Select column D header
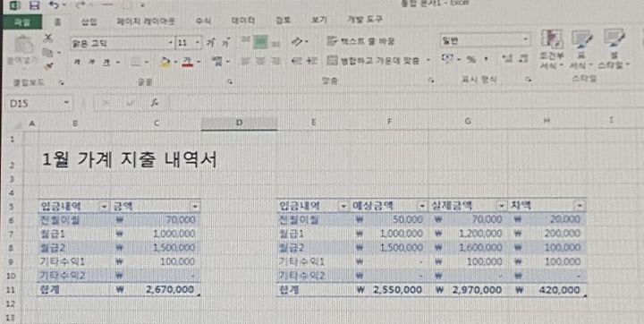644x324 pixels. pyautogui.click(x=239, y=123)
